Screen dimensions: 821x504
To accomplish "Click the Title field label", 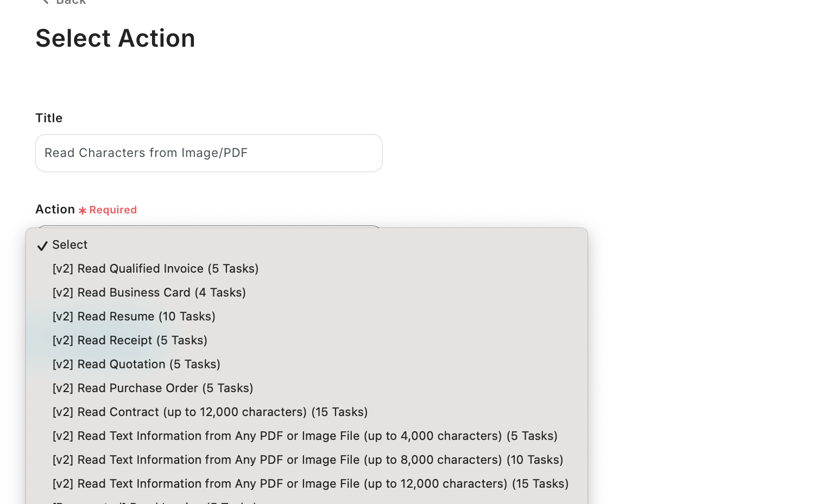I will tap(49, 118).
